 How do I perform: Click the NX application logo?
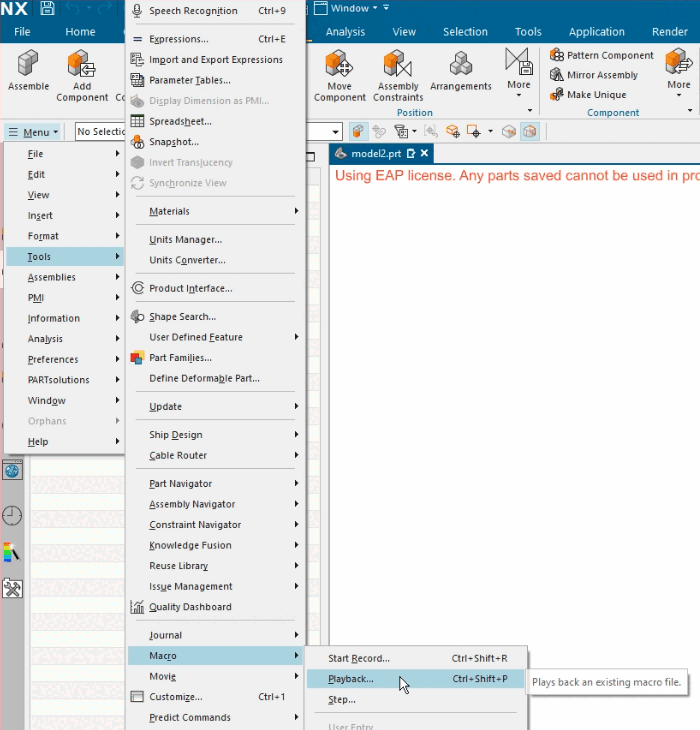pyautogui.click(x=14, y=8)
